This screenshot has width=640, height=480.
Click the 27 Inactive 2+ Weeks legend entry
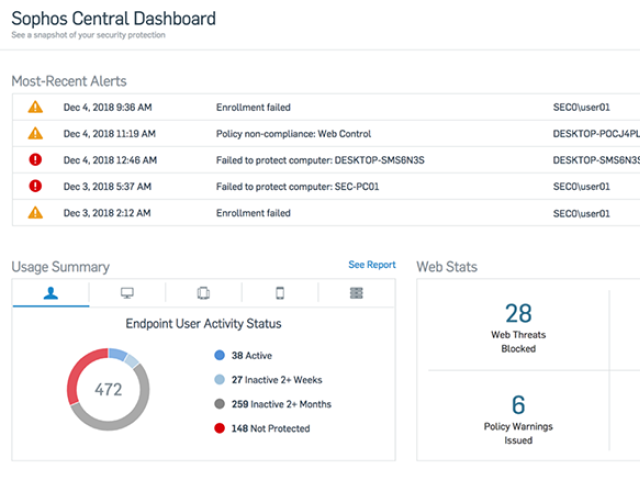click(272, 380)
